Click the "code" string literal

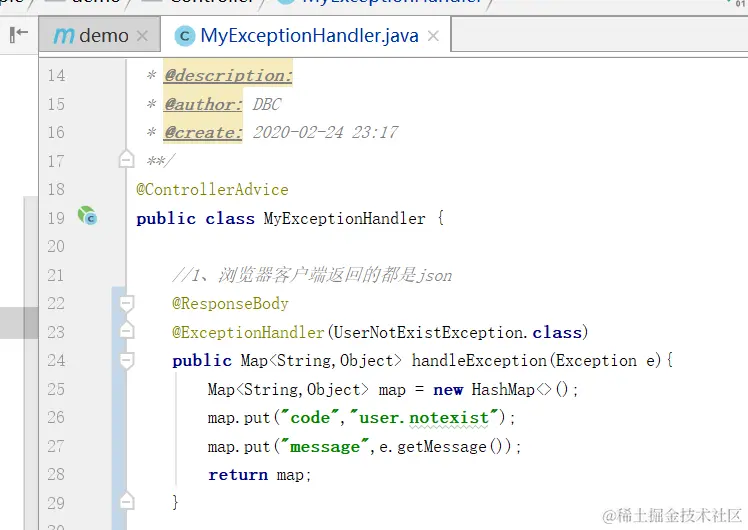point(310,417)
